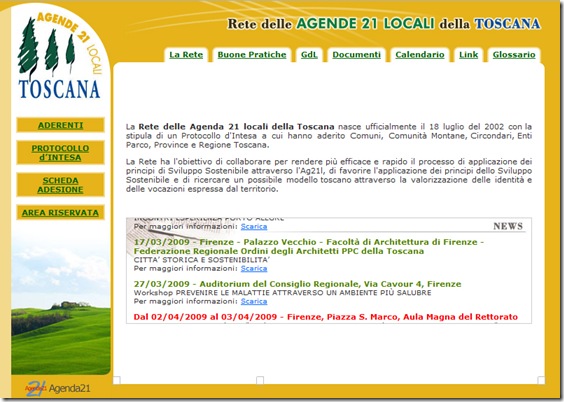This screenshot has height=402, width=564.
Task: Click Scarica link for the 27/03/2009 workshop
Action: 254,301
